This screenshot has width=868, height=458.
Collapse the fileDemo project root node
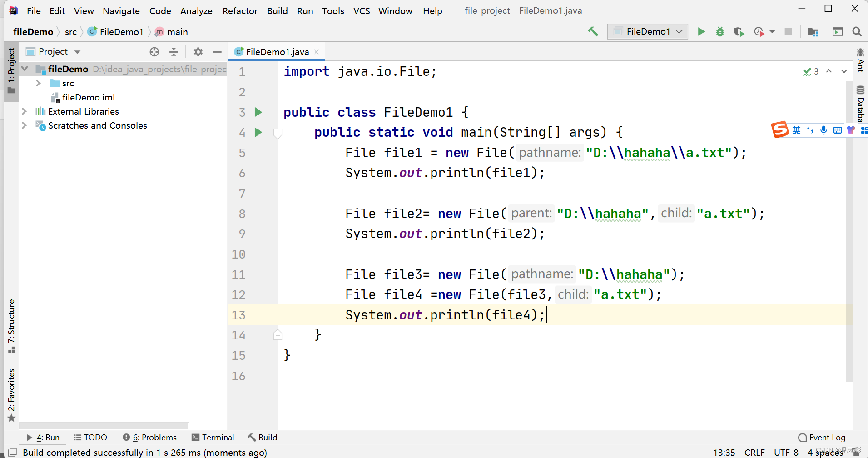(x=25, y=69)
